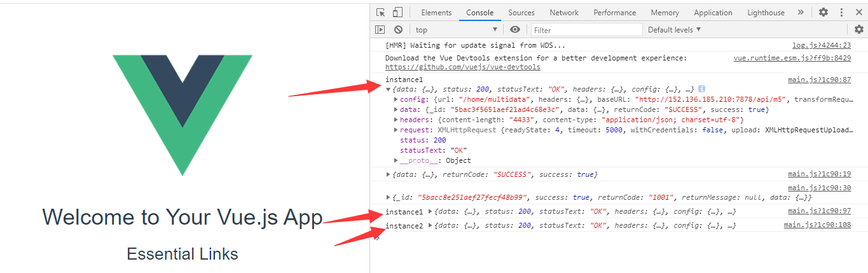The image size is (868, 273).
Task: Expand the object with _id 5bacc8e251
Action: click(389, 197)
